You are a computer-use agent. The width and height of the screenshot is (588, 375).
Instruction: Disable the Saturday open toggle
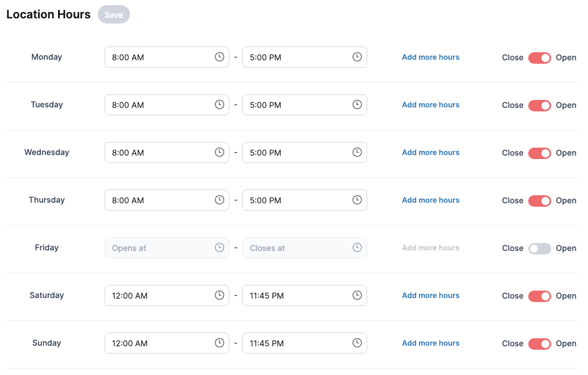[x=539, y=296]
